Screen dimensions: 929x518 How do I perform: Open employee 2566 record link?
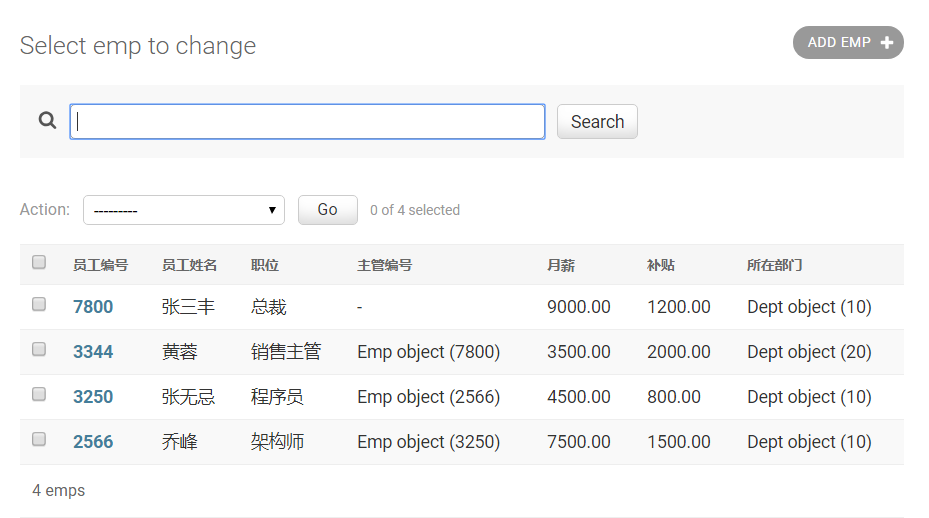pos(93,442)
